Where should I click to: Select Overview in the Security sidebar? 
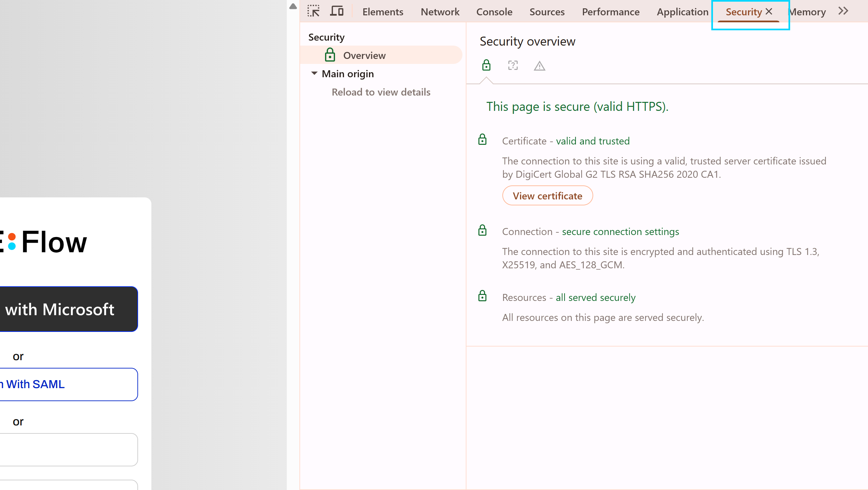point(381,55)
